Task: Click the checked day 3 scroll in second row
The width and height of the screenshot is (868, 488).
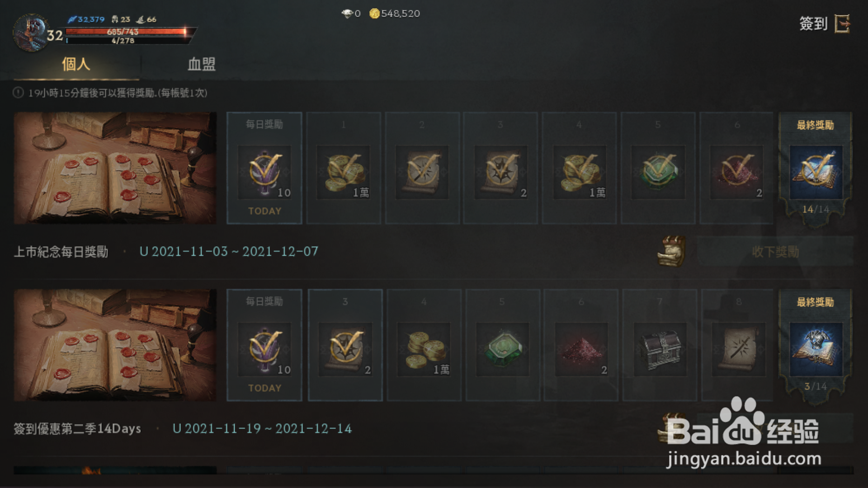Action: point(345,349)
